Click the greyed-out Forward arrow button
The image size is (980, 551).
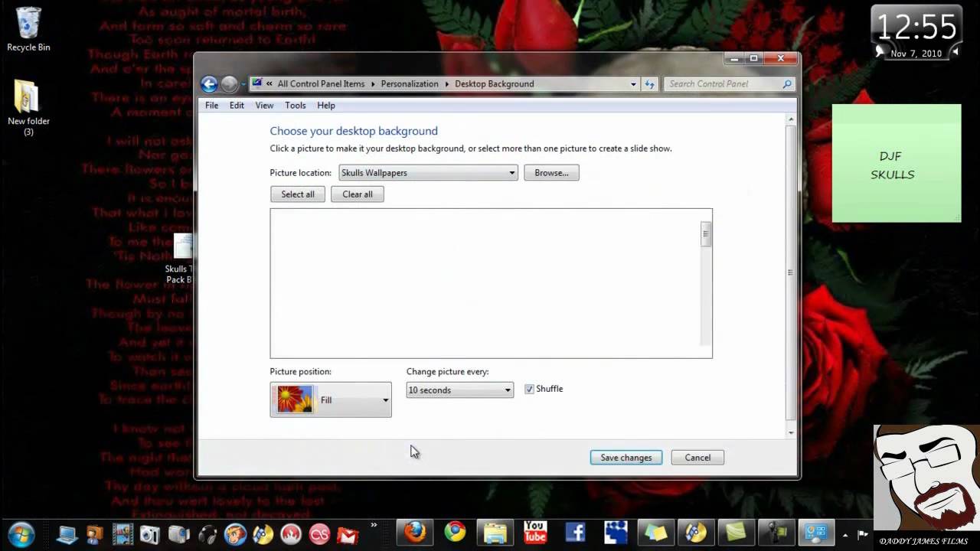click(229, 84)
